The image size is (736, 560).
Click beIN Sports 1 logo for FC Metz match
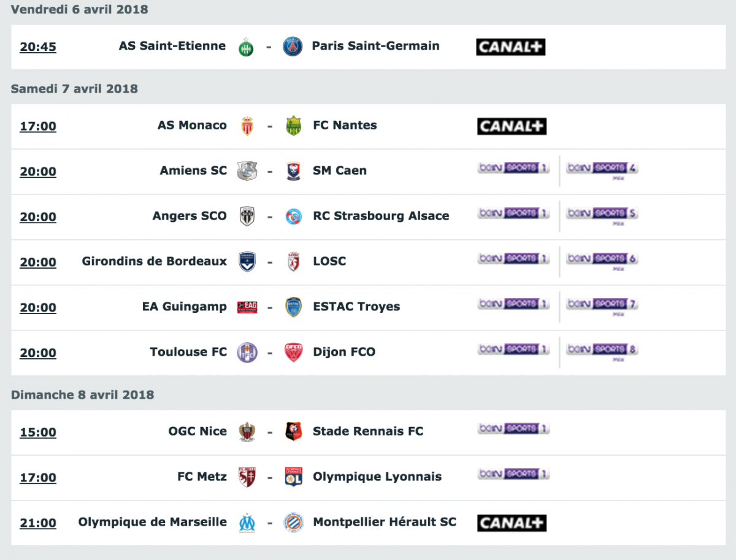(513, 474)
